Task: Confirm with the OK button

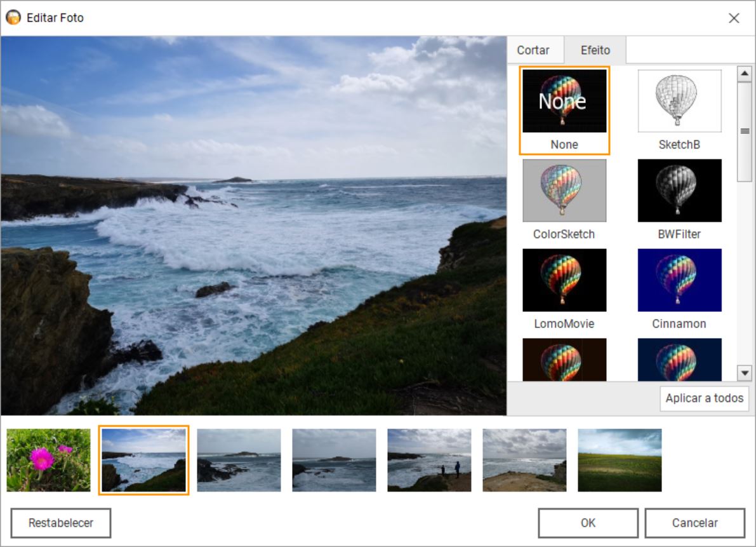Action: [588, 523]
